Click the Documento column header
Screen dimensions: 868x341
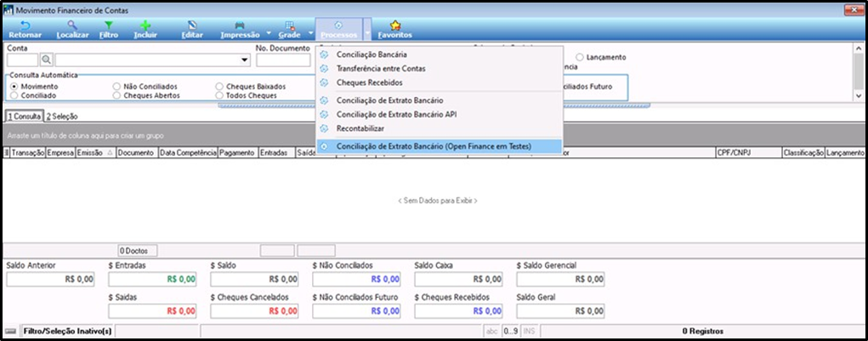(x=137, y=153)
